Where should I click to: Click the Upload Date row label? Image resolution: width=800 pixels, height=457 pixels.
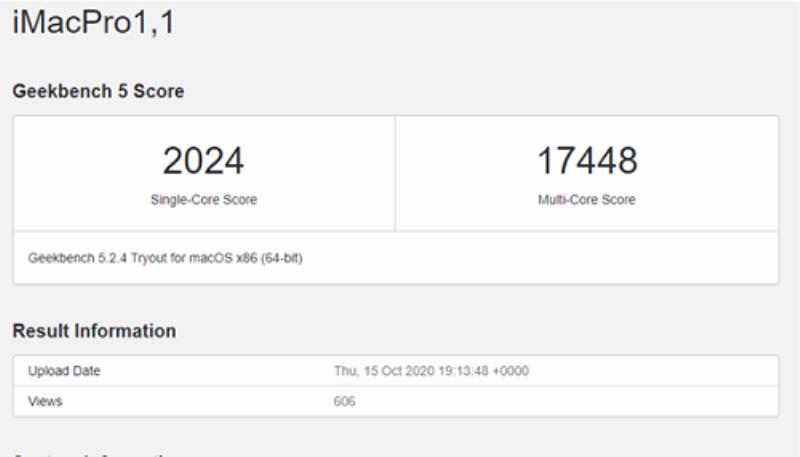[64, 371]
